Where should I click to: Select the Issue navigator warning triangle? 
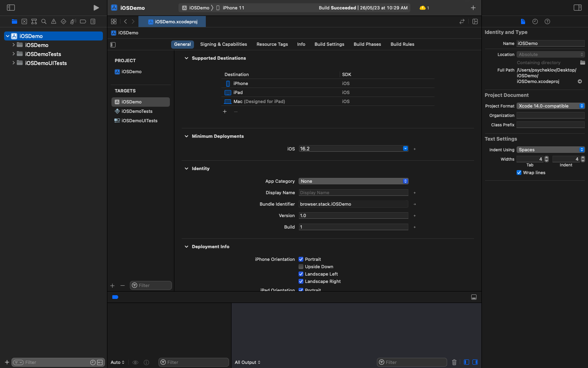(x=53, y=21)
